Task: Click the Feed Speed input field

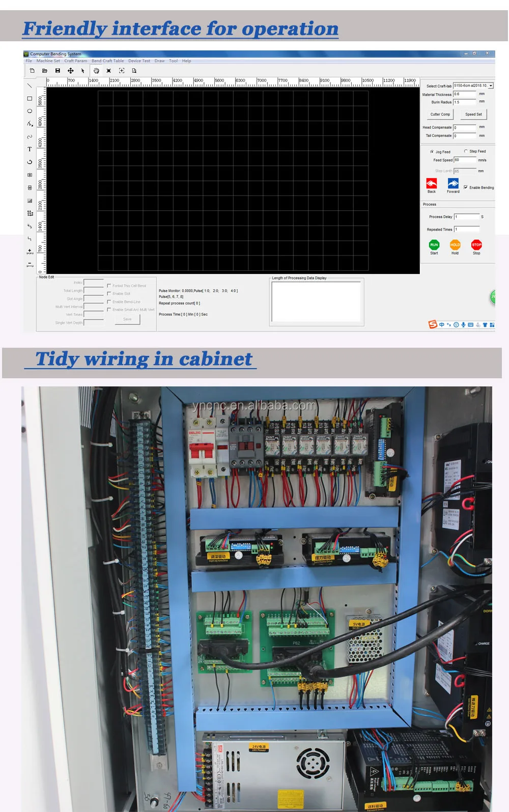Action: (x=465, y=160)
